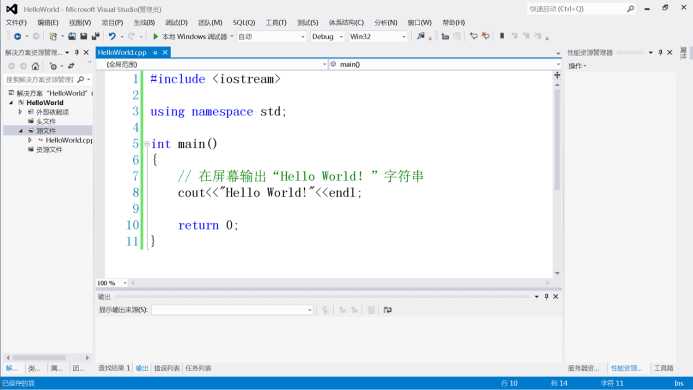Open the 调试(D) Debug menu
The image size is (693, 390).
coord(176,23)
